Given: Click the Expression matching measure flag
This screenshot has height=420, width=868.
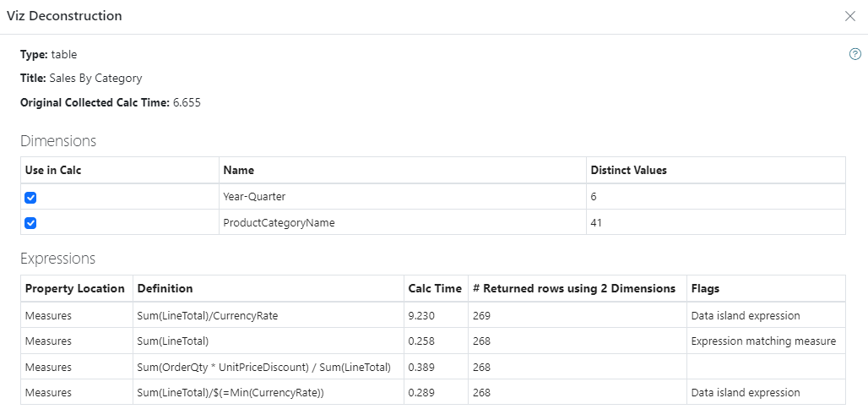Looking at the screenshot, I should pos(763,341).
